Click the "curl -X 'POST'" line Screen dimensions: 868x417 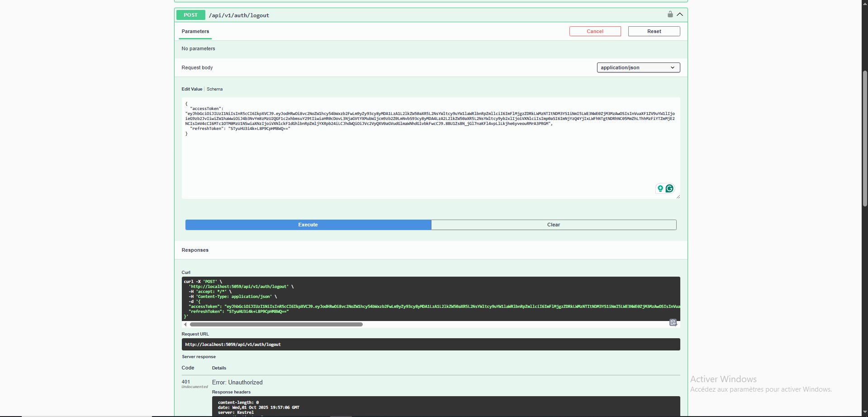tap(203, 282)
